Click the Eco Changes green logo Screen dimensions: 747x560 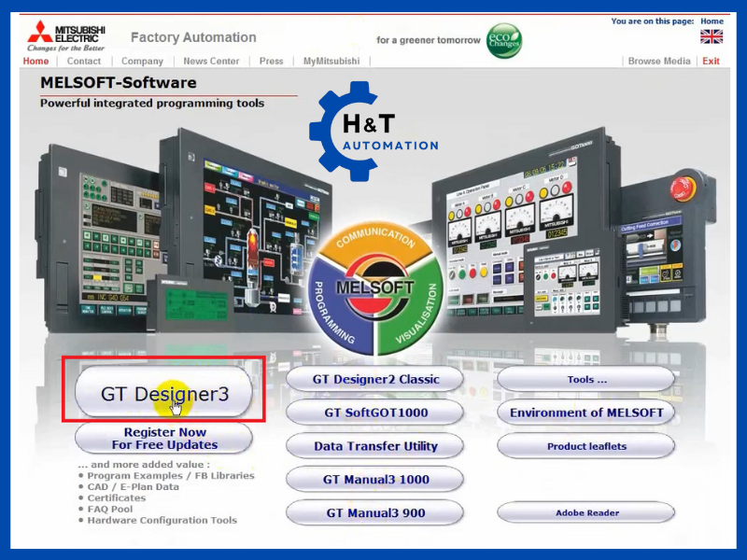click(x=504, y=41)
